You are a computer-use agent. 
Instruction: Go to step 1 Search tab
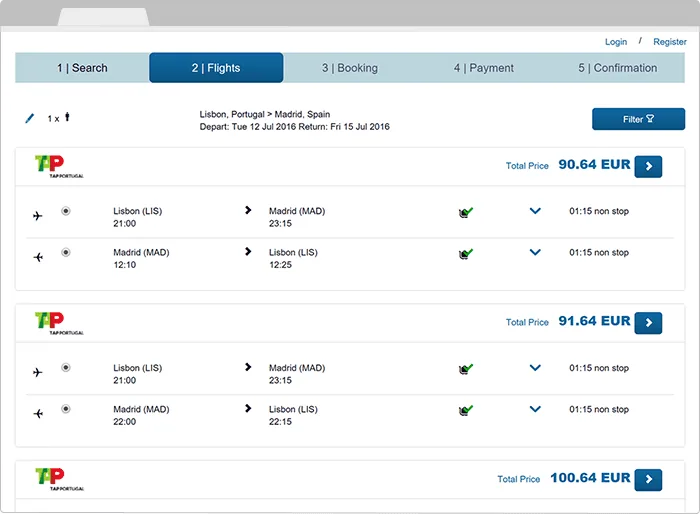tap(82, 68)
